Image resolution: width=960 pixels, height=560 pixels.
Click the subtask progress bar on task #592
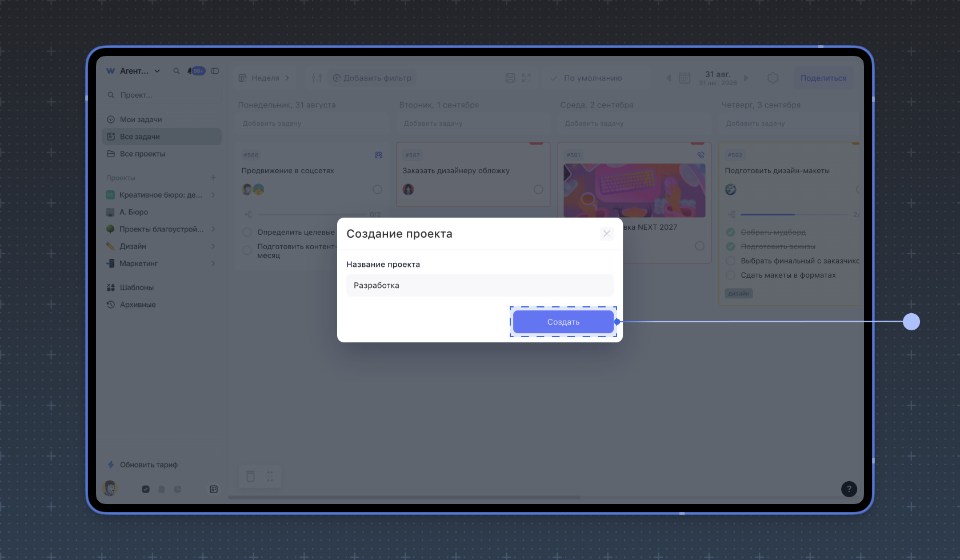[794, 214]
